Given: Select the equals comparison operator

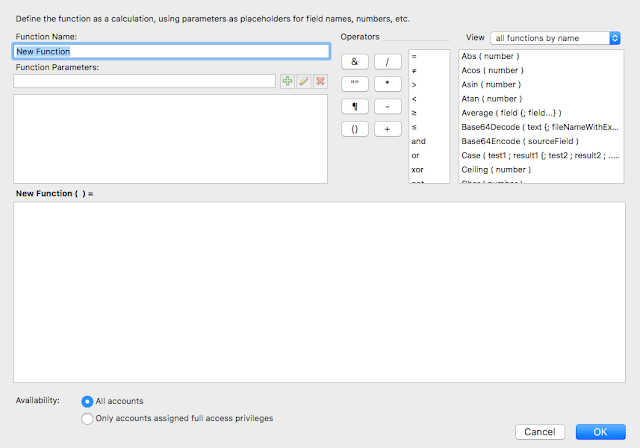Looking at the screenshot, I should pos(429,56).
